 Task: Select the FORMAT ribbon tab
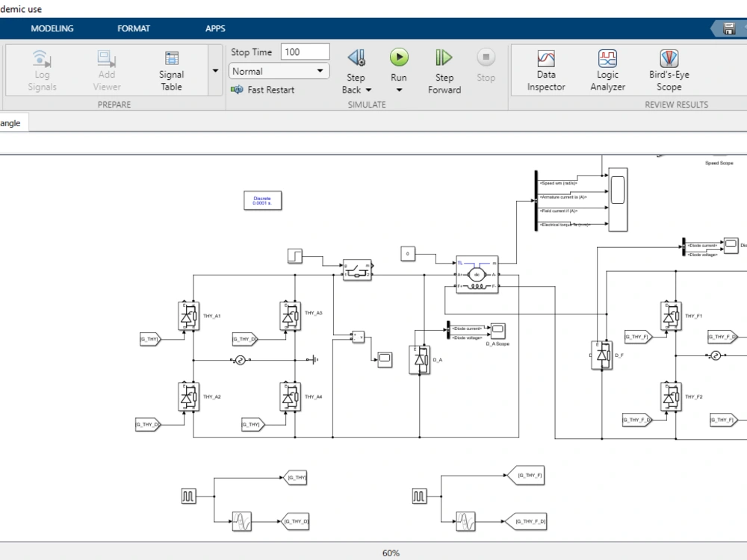tap(133, 28)
